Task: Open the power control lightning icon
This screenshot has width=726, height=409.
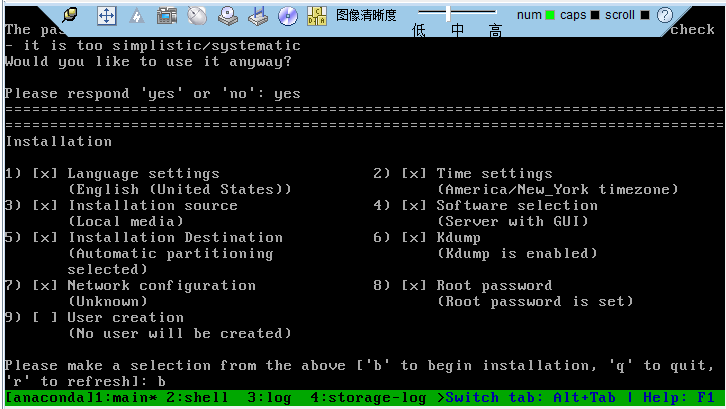Action: click(x=137, y=15)
